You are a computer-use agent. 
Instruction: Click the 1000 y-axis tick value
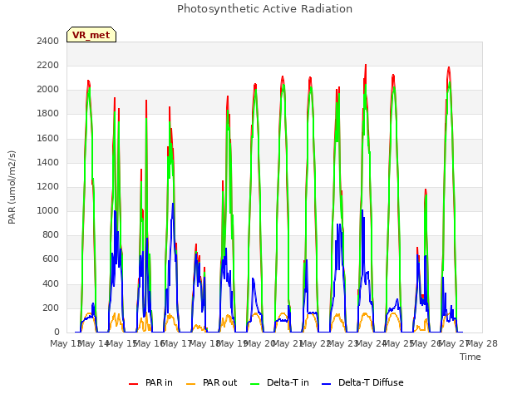(48, 210)
